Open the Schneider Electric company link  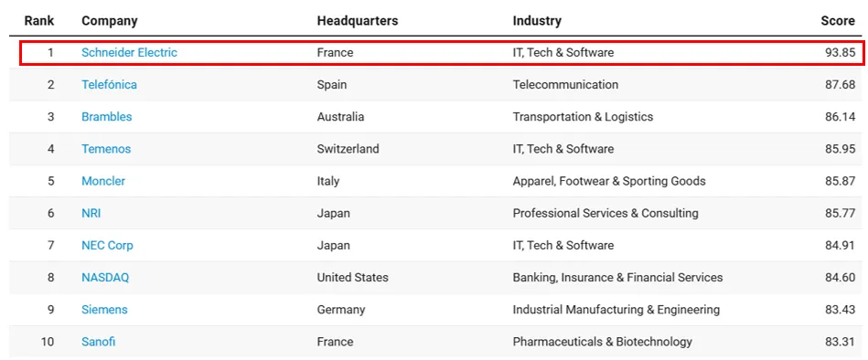tap(130, 52)
